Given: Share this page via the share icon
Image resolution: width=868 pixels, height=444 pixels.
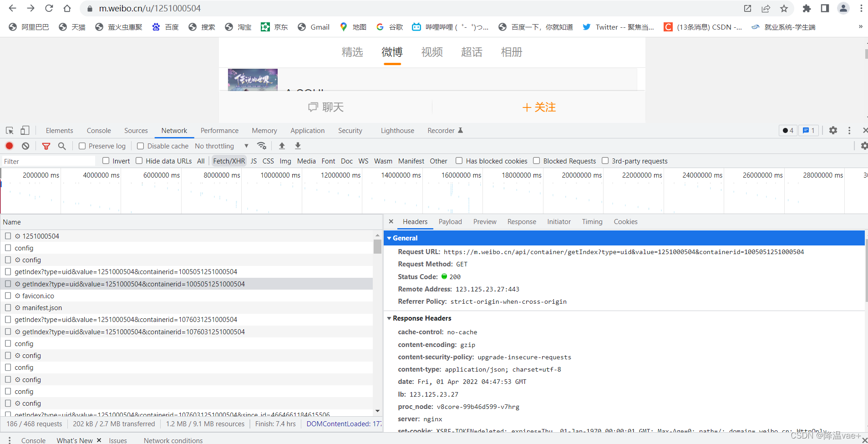Looking at the screenshot, I should [766, 8].
